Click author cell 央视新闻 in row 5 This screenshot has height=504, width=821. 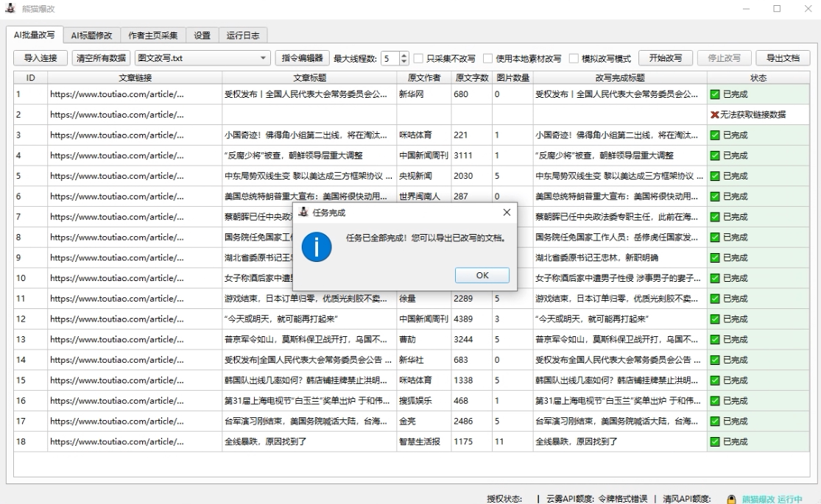pos(423,176)
